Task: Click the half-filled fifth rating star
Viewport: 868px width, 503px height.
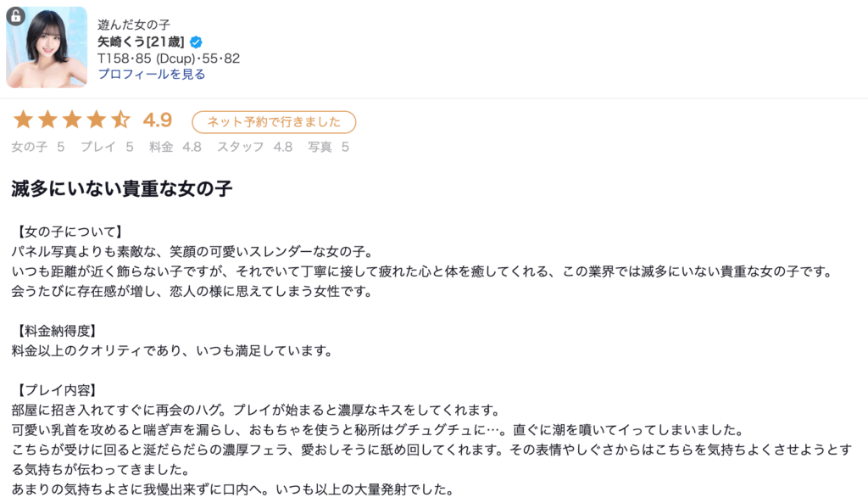Action: click(x=121, y=120)
